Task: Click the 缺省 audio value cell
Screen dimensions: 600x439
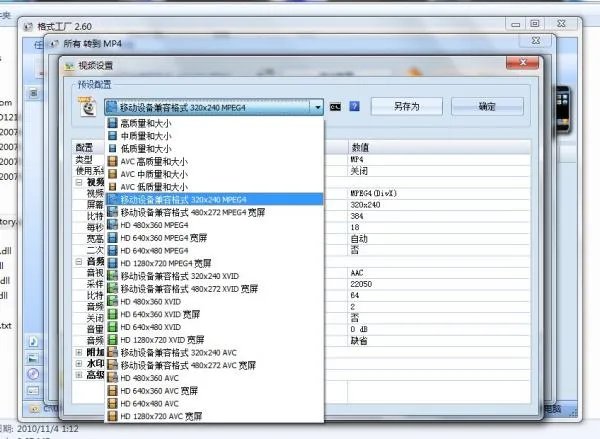Action: 439,341
